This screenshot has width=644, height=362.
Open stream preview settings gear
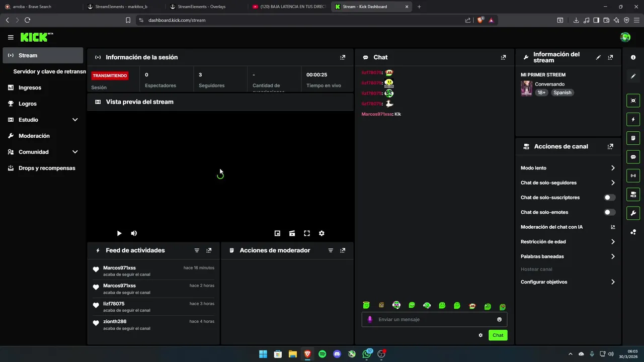[321, 233]
